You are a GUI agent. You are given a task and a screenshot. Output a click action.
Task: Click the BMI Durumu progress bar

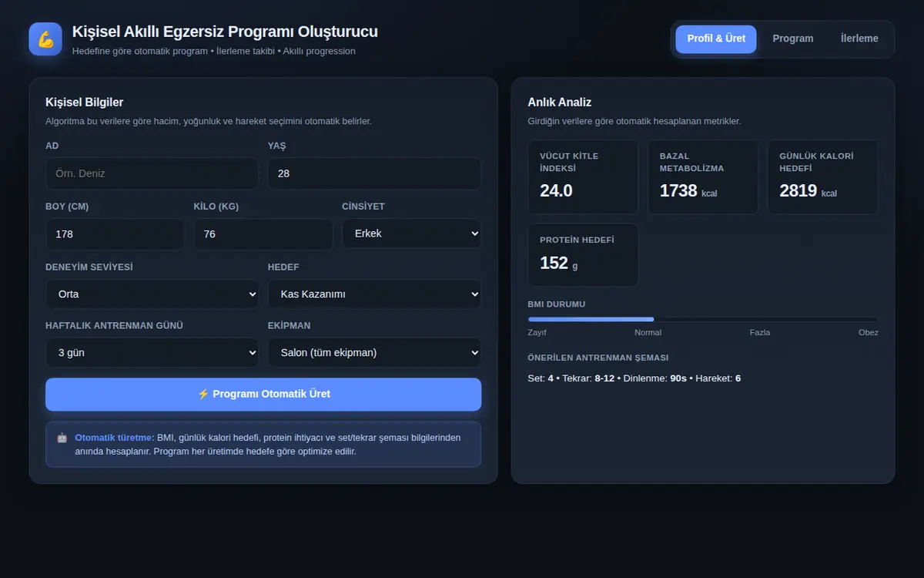pos(702,319)
